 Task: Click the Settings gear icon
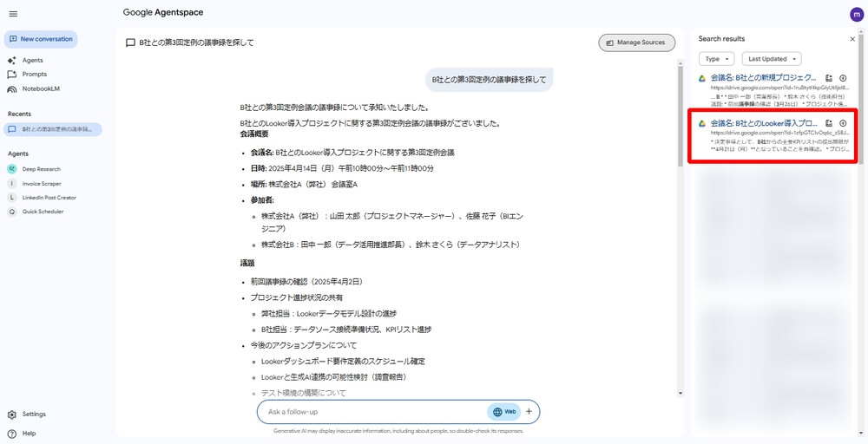coord(12,415)
